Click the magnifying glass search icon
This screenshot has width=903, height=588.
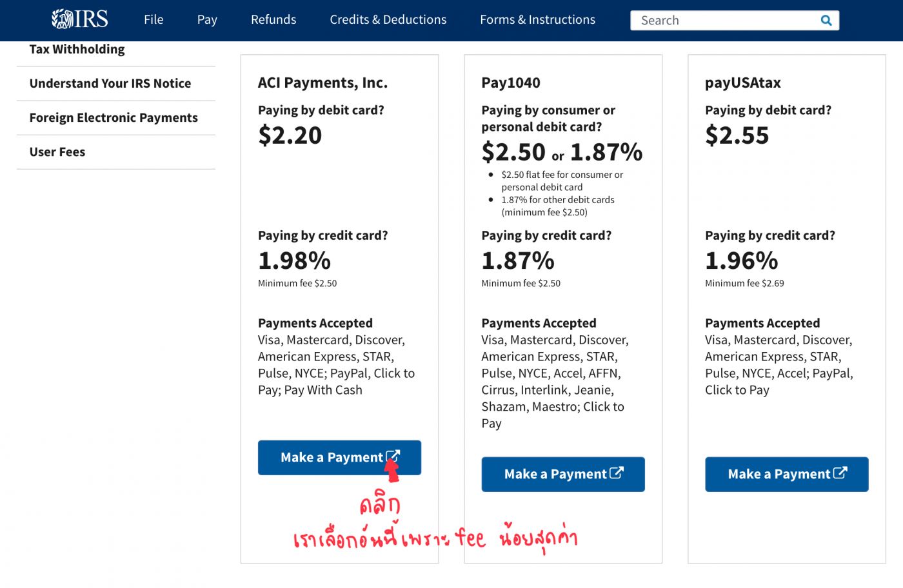click(x=826, y=21)
